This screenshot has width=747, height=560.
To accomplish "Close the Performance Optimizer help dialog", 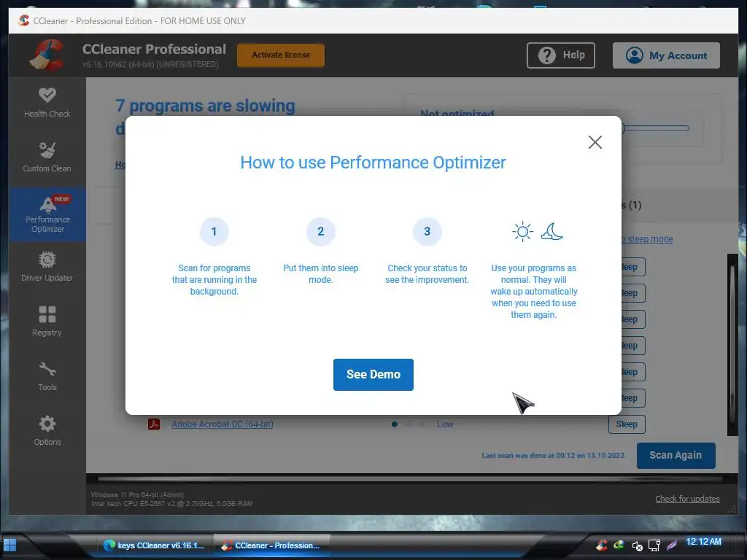I will (x=595, y=142).
